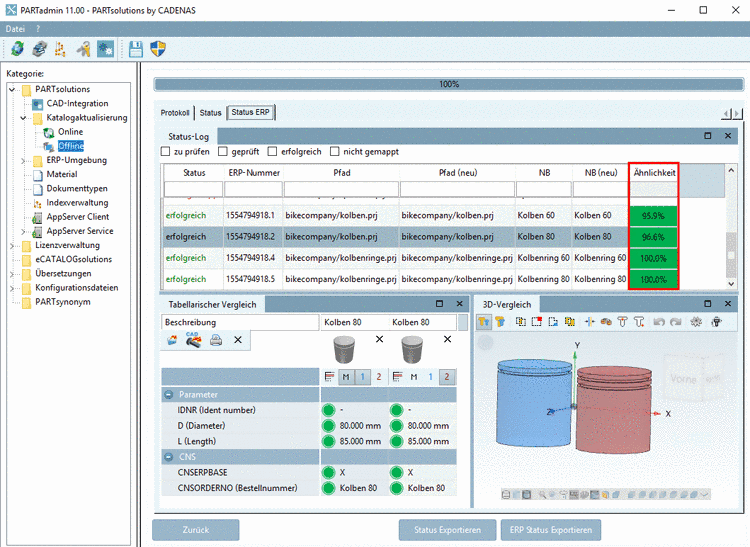
Task: Open the Datei menu
Action: pos(15,29)
